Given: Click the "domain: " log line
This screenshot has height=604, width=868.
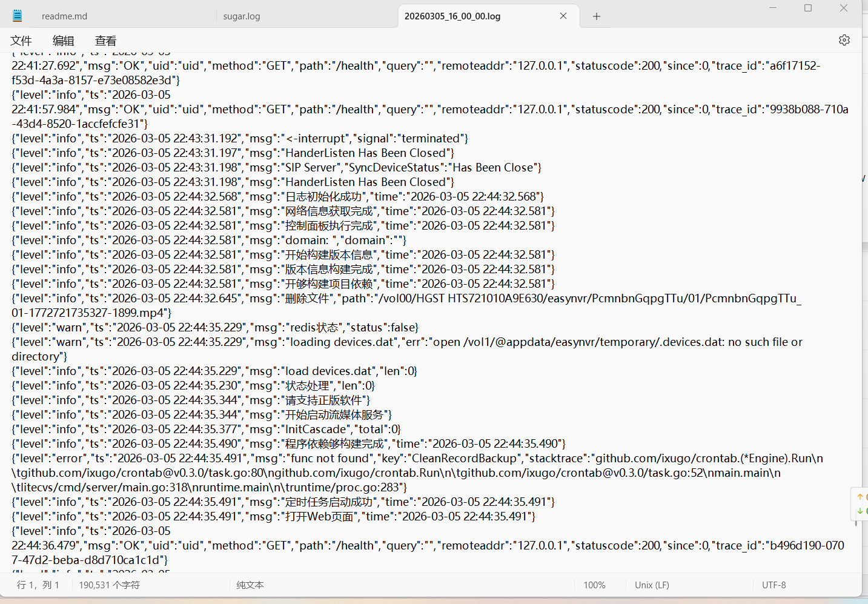Looking at the screenshot, I should (x=209, y=241).
